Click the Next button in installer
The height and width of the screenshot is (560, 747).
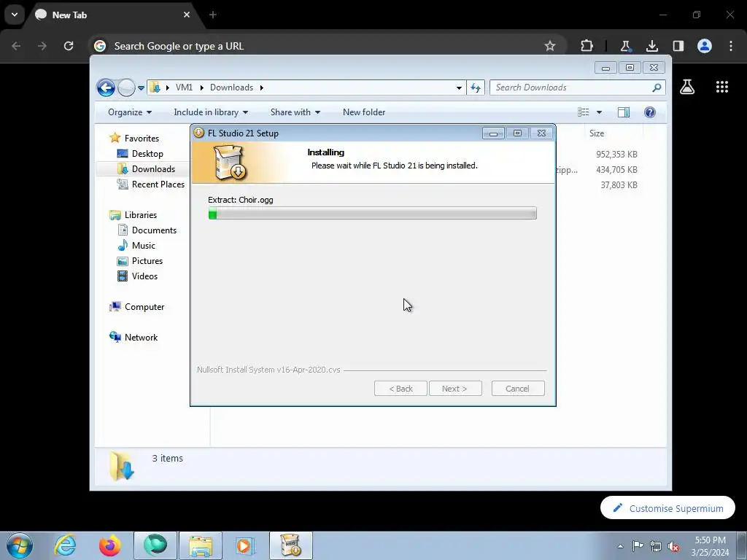click(x=455, y=389)
